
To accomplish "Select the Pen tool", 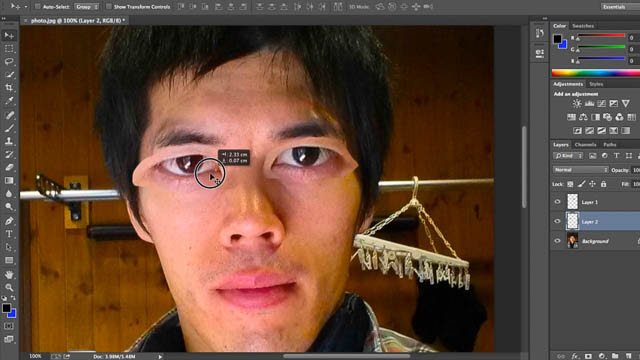I will click(x=9, y=221).
